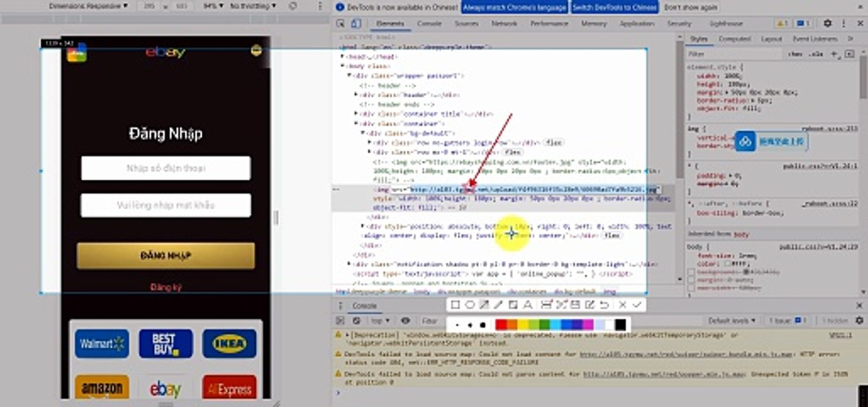Click the blue messages count badge
Image resolution: width=868 pixels, height=407 pixels.
click(x=804, y=24)
